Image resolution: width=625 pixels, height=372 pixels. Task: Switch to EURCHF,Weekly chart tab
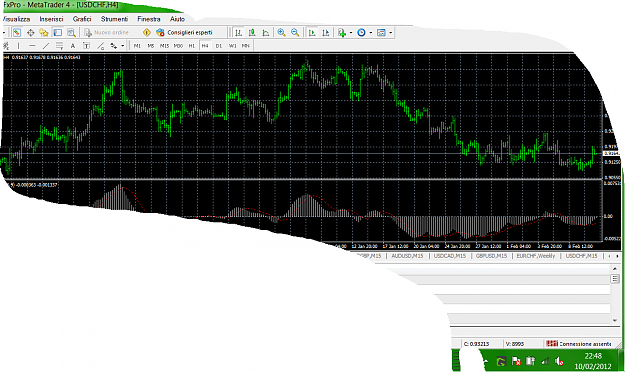536,256
